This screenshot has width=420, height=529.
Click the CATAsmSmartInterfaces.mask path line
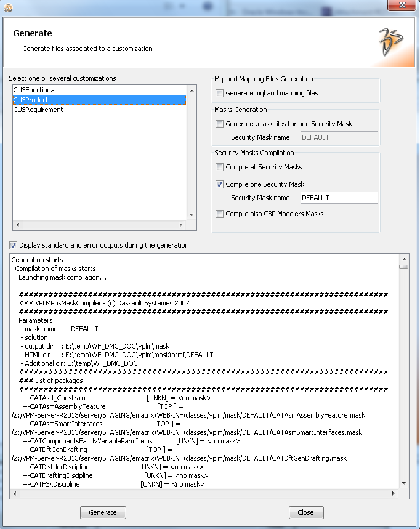pyautogui.click(x=187, y=432)
